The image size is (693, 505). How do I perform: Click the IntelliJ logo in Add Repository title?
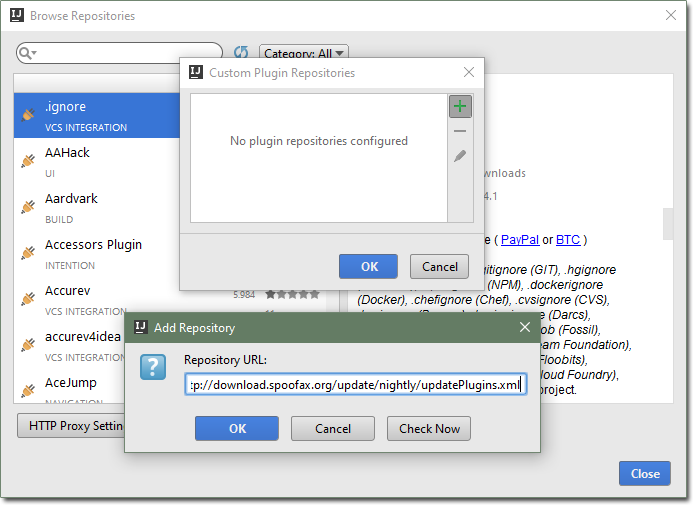141,327
